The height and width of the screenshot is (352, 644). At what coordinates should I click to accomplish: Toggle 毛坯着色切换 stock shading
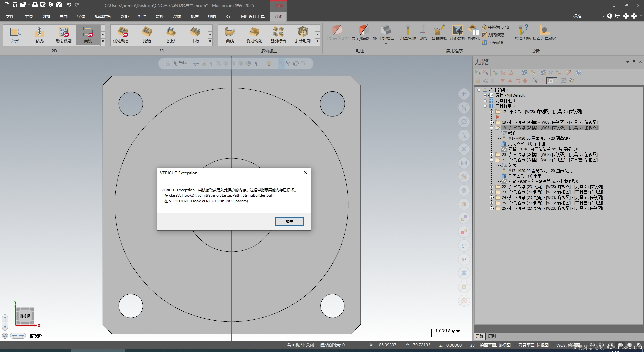click(x=337, y=33)
